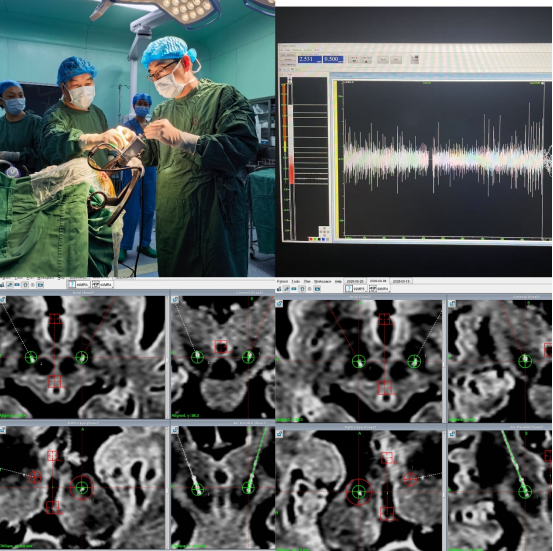
Task: Click the red depth level bar slider
Action: click(291, 170)
